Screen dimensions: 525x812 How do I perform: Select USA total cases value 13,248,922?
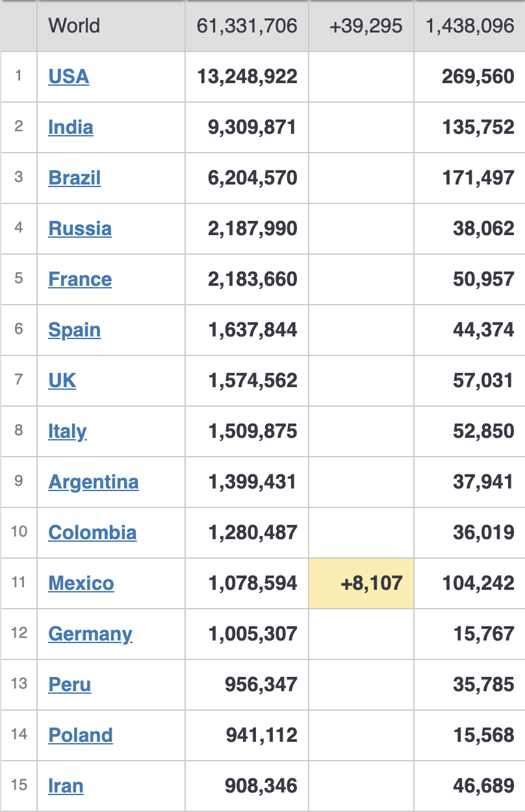[x=247, y=77]
